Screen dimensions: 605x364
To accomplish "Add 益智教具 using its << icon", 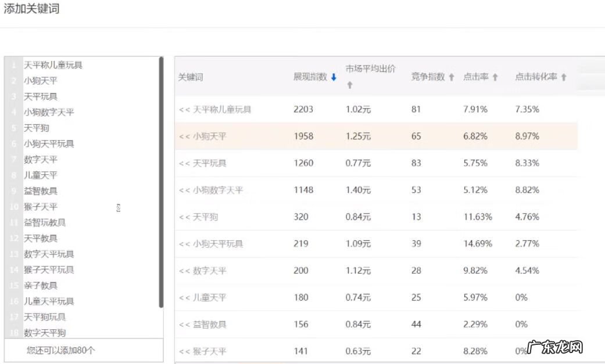I will point(184,324).
